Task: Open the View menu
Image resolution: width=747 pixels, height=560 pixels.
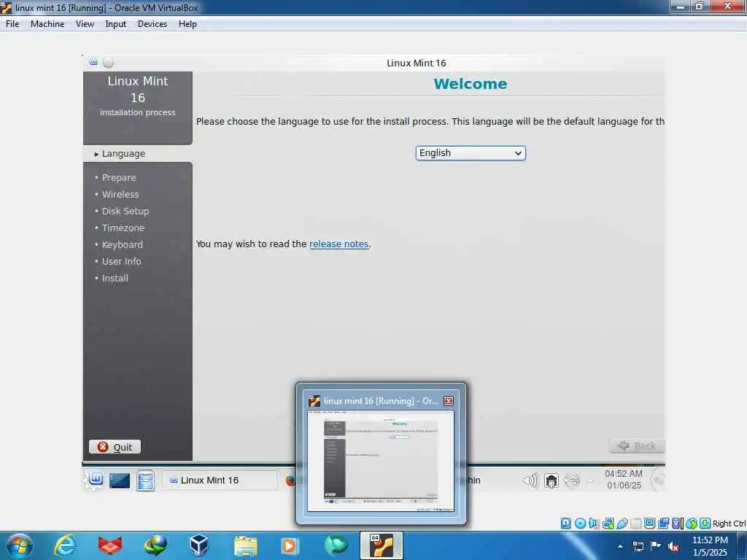Action: [85, 24]
